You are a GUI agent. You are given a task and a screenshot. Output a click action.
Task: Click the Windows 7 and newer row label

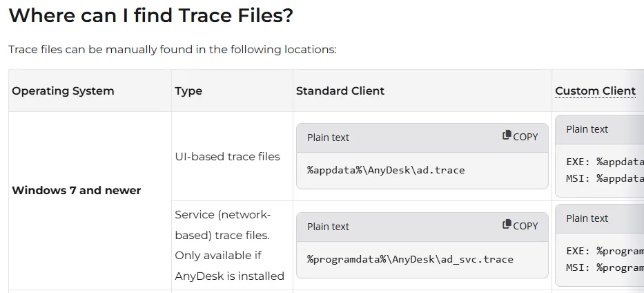76,190
